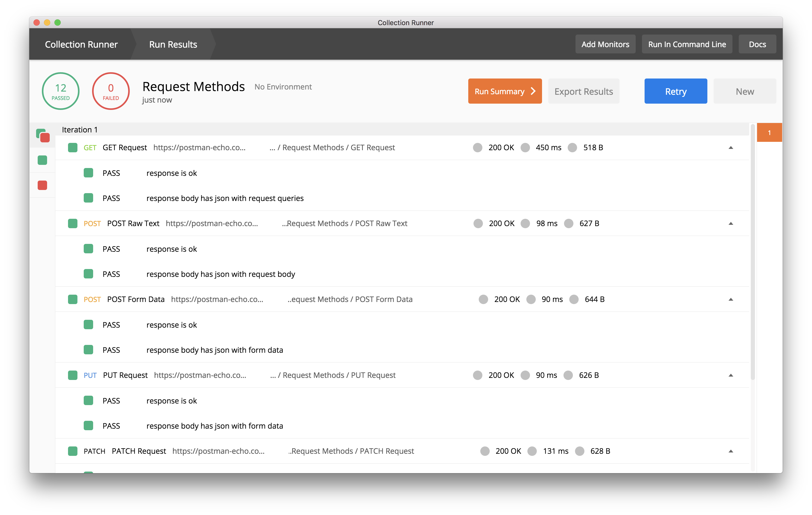Screen dimensions: 812x515
Task: Click the green square sidebar filter icon
Action: [42, 160]
